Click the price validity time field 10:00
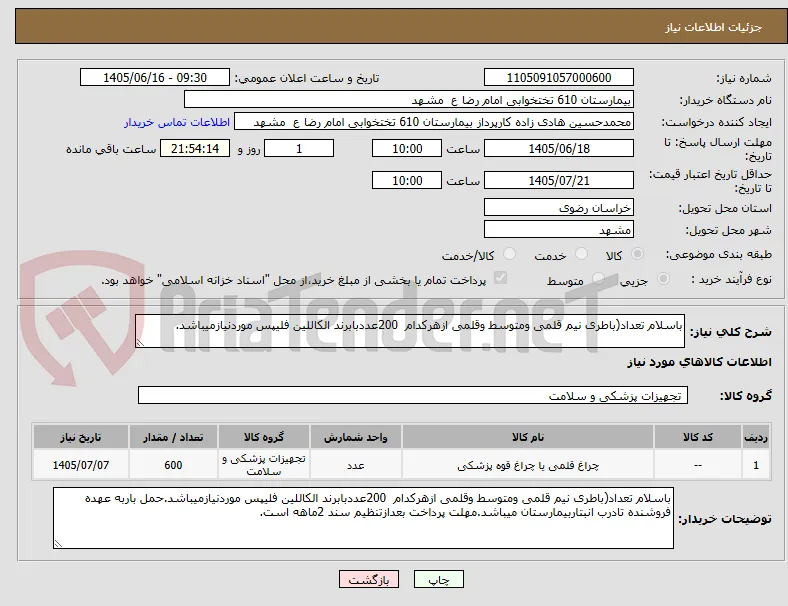788x606 pixels. tap(407, 180)
